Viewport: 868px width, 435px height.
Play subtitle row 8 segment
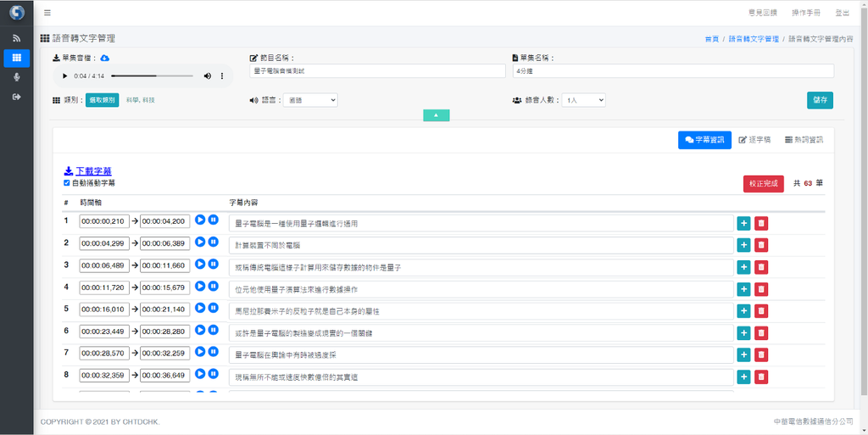200,374
